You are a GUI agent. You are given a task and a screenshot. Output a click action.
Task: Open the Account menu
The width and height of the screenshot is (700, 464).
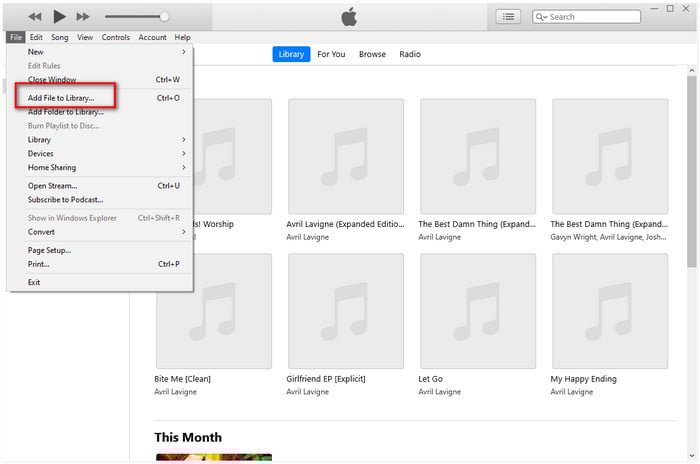(x=152, y=37)
